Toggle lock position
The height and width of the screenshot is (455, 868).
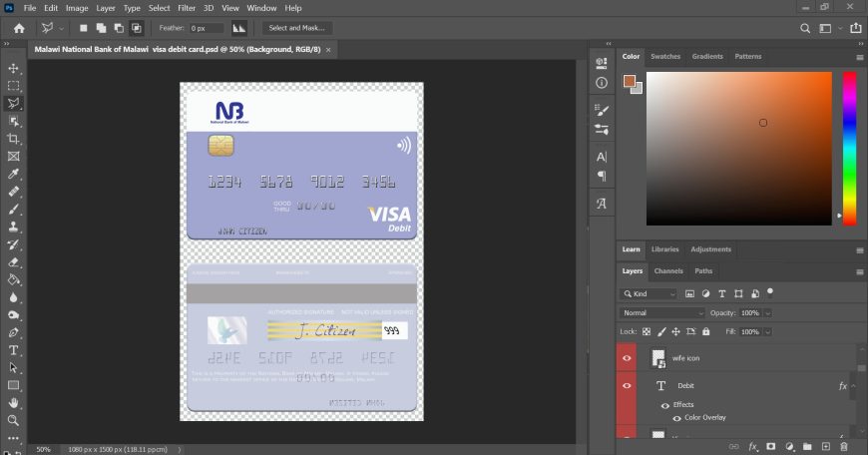click(675, 331)
